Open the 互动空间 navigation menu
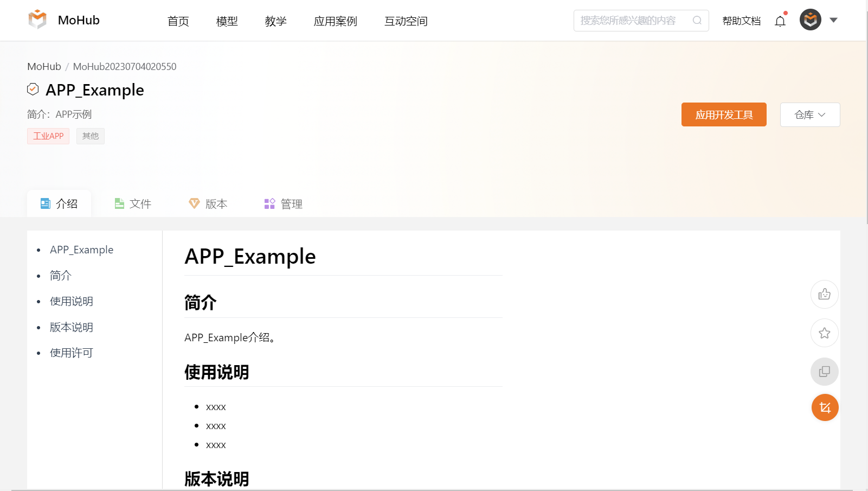The image size is (868, 491). (x=406, y=21)
